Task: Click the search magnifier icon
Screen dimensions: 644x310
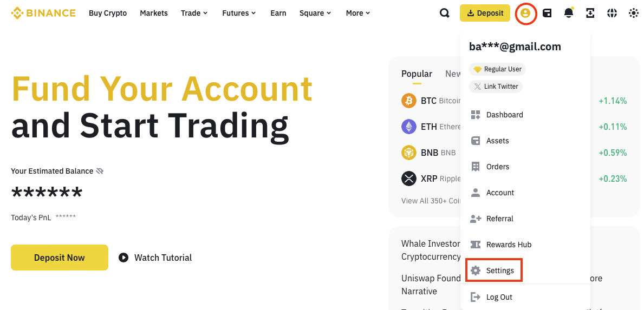Action: (x=445, y=13)
